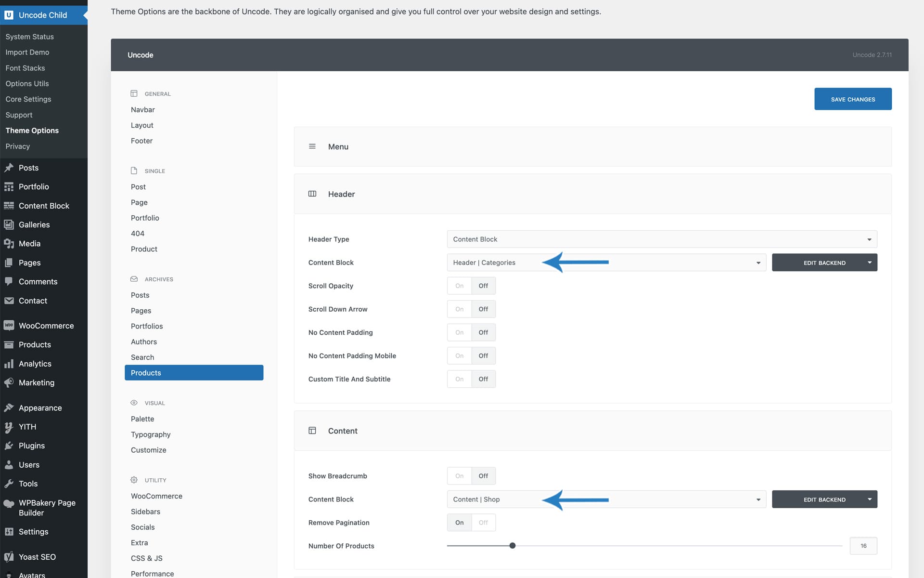Click the Content Block icon in sidebar
The image size is (924, 578).
coord(9,206)
